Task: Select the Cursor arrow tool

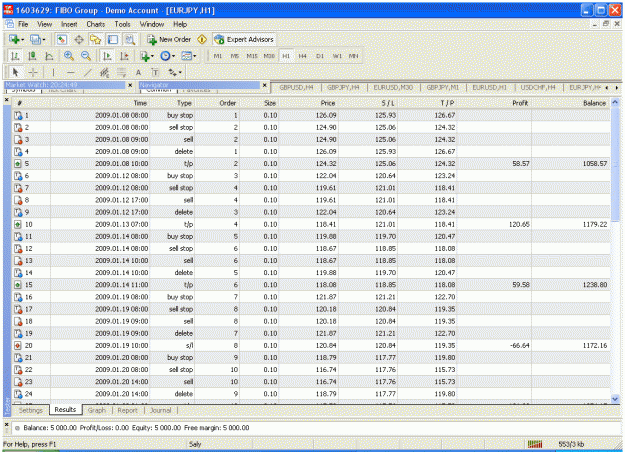Action: [16, 73]
